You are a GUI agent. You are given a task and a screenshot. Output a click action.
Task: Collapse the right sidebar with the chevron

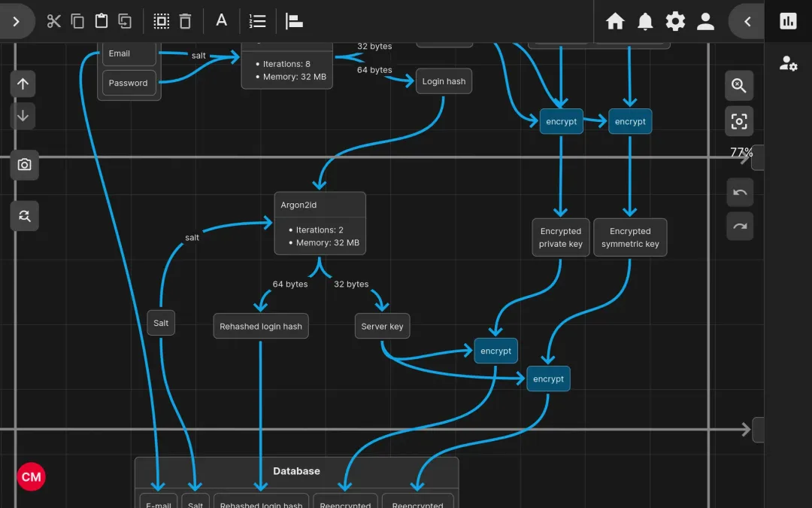(x=747, y=21)
